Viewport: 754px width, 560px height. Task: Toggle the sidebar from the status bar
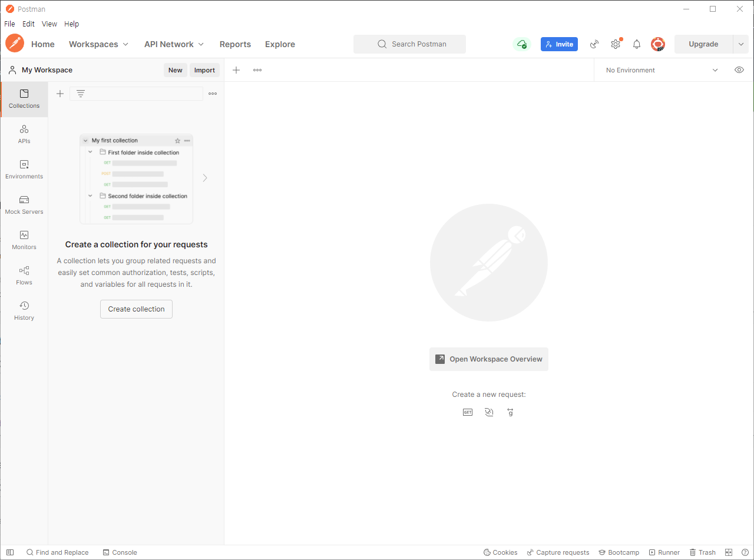(10, 552)
